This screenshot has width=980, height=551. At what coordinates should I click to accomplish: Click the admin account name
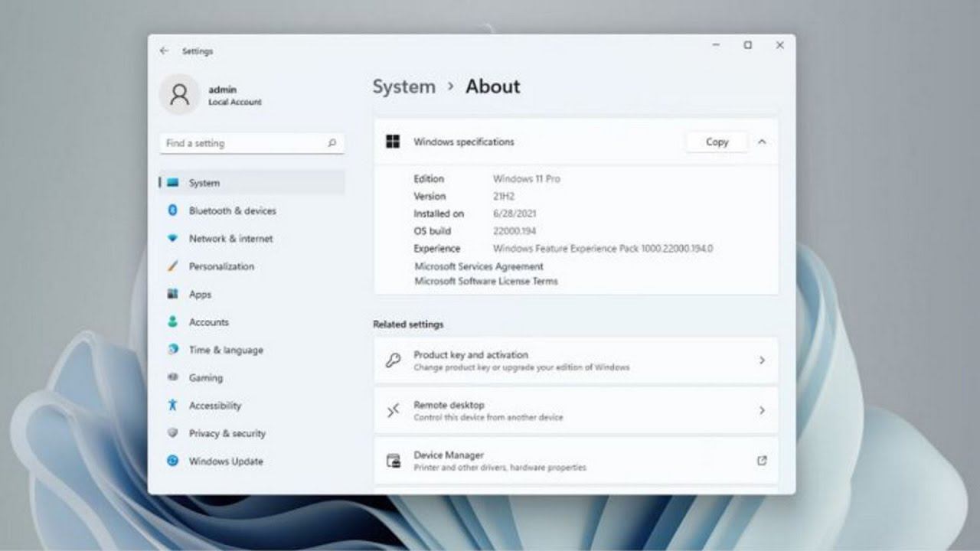click(x=222, y=90)
